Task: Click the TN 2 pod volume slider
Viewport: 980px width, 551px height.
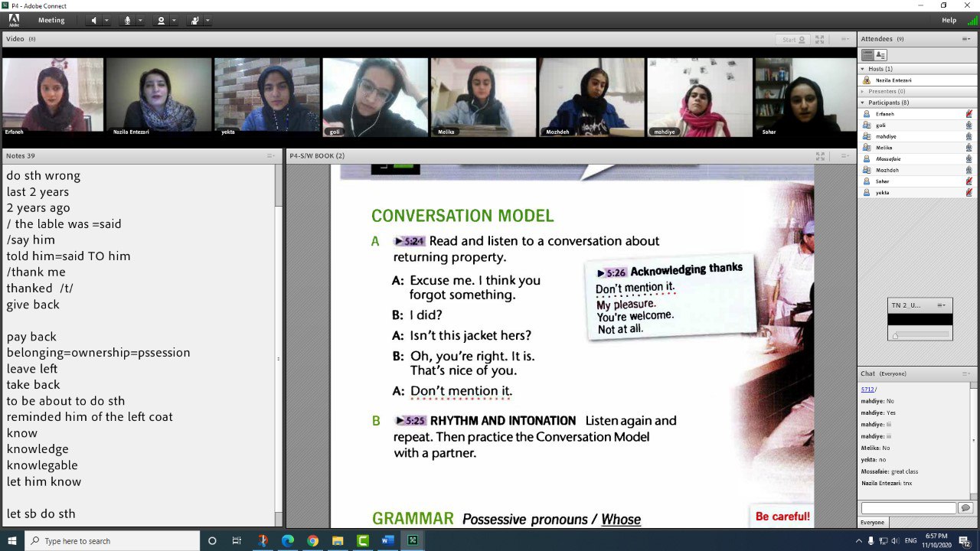Action: [x=920, y=335]
